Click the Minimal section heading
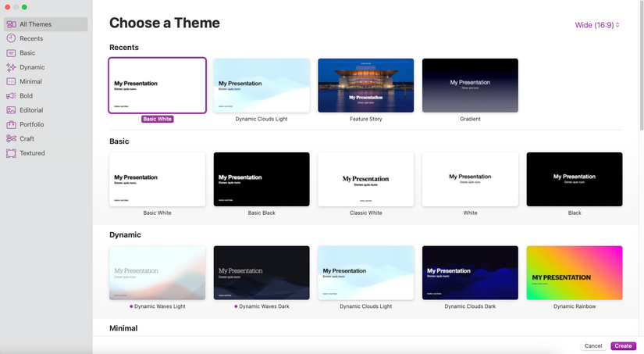Viewport: 644px width, 354px height. click(x=123, y=328)
